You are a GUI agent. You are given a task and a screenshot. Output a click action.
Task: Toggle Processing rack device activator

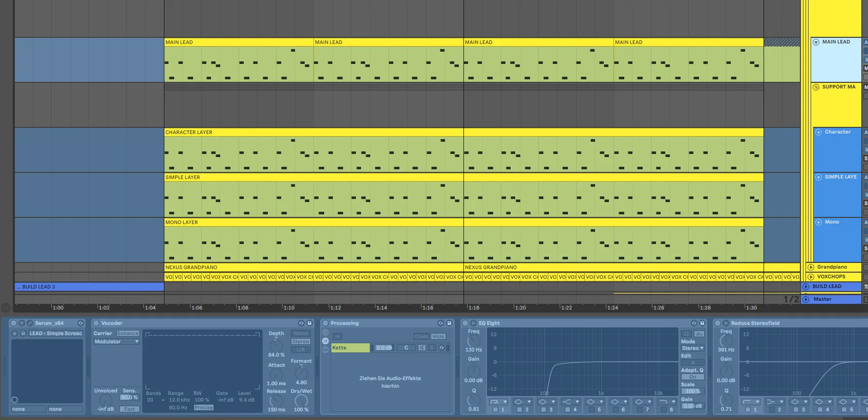(325, 323)
